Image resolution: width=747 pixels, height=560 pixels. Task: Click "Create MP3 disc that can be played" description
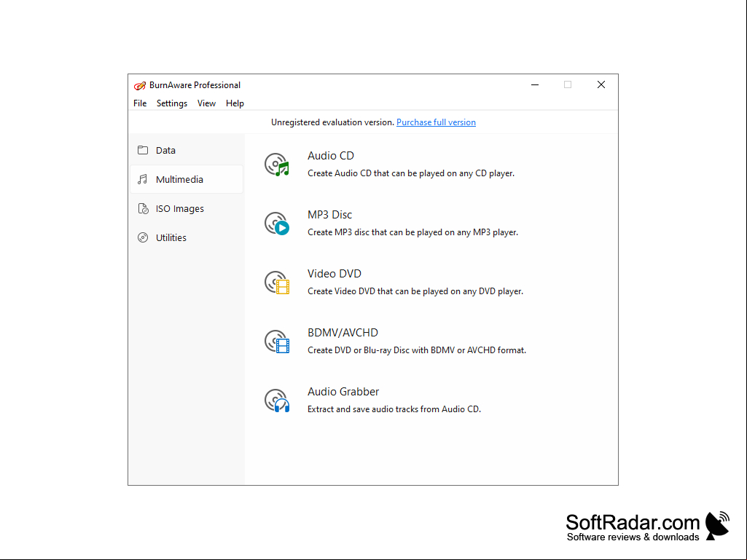pos(413,232)
